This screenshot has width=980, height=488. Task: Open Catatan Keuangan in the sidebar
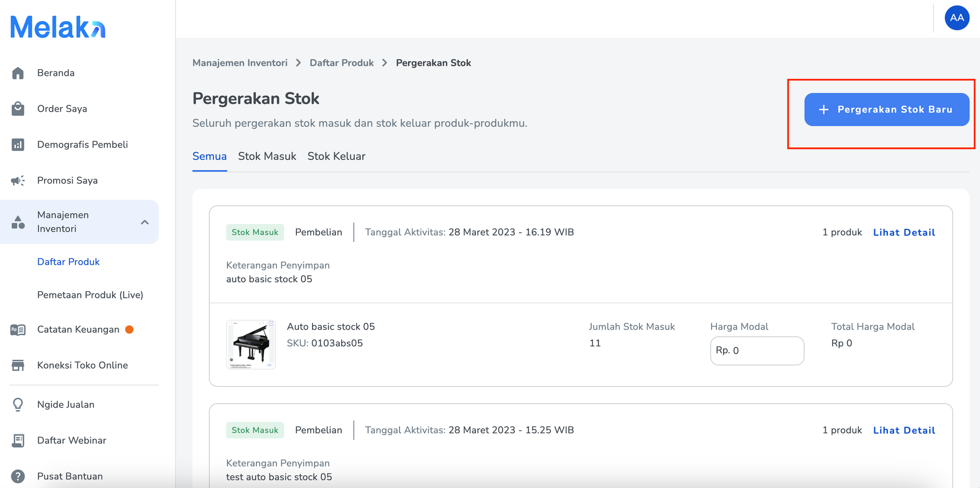[x=78, y=330]
